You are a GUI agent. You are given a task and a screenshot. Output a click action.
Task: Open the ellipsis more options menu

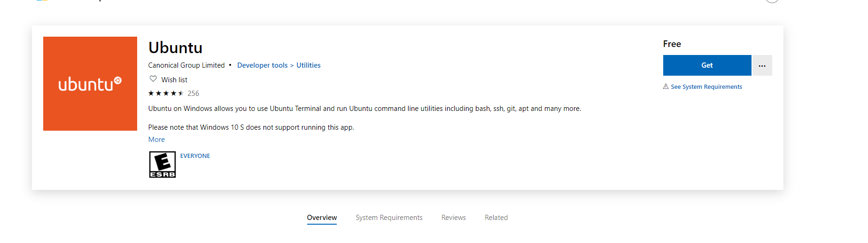pyautogui.click(x=762, y=65)
